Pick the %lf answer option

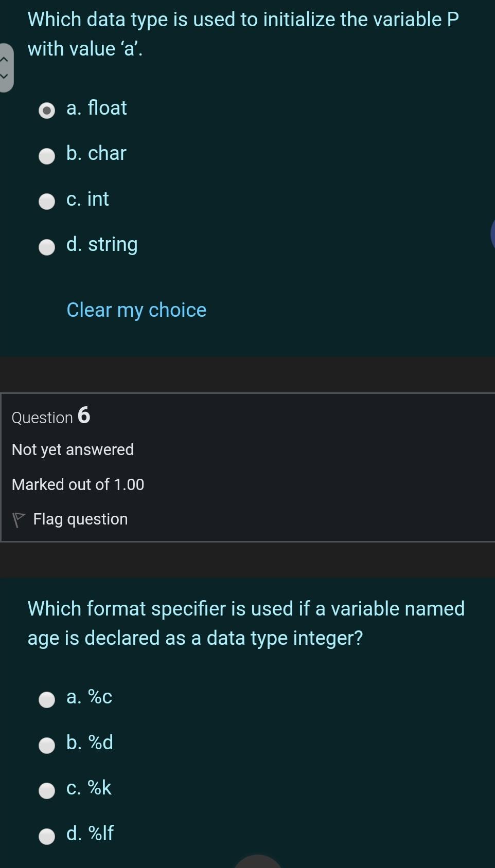(47, 836)
